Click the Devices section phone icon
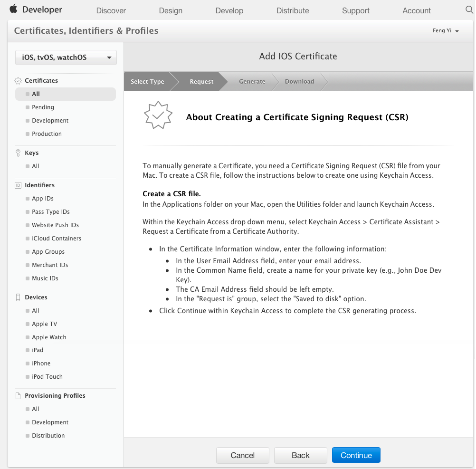The width and height of the screenshot is (476, 469). [18, 297]
